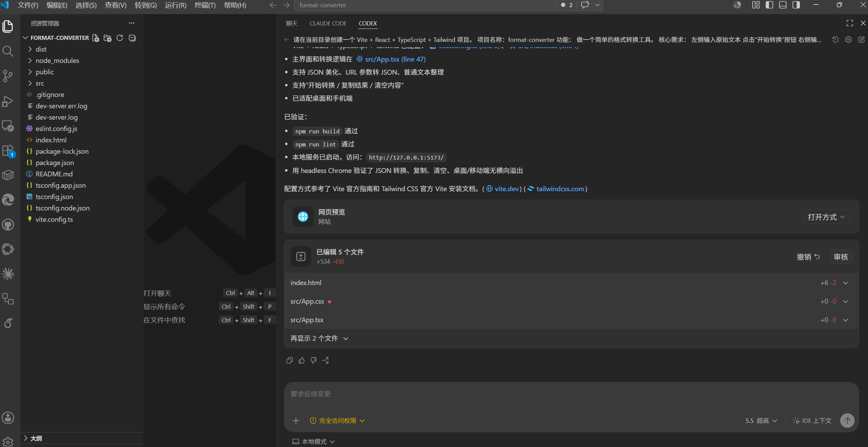
Task: Click format-converter command center search
Action: pyautogui.click(x=425, y=5)
